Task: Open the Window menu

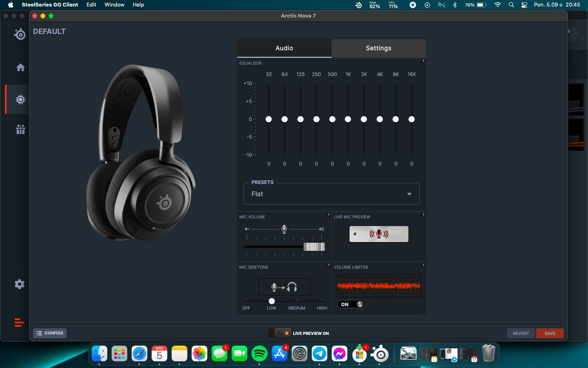Action: [114, 5]
